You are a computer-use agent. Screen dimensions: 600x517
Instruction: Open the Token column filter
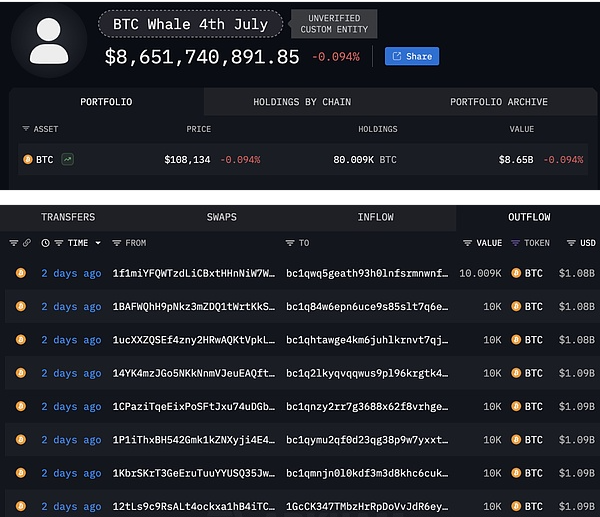pyautogui.click(x=515, y=243)
